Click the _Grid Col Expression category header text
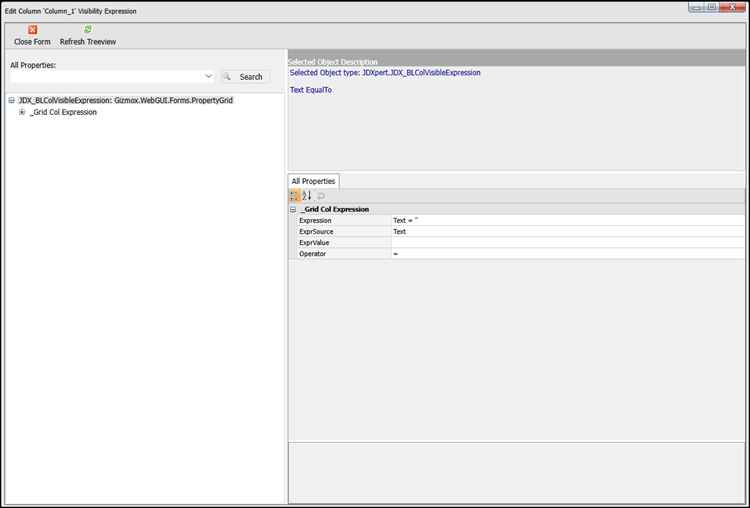 (335, 210)
